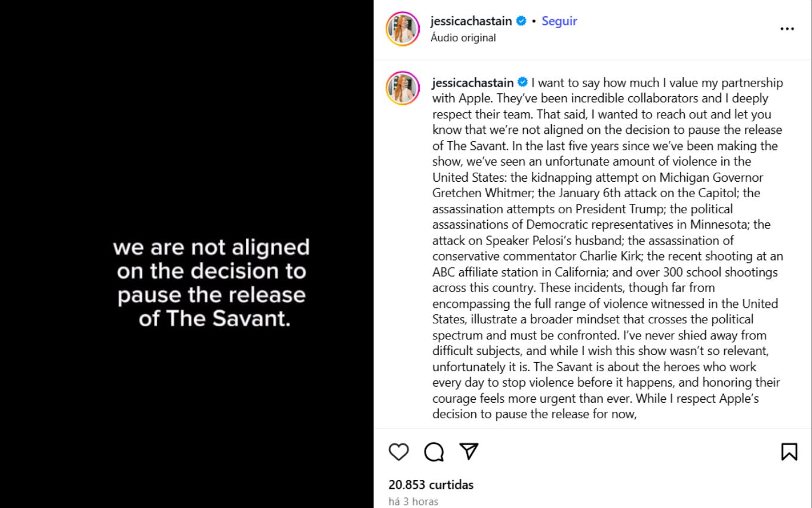This screenshot has height=508, width=812.
Task: Open jessicachastain profile from the header username
Action: pyautogui.click(x=470, y=21)
